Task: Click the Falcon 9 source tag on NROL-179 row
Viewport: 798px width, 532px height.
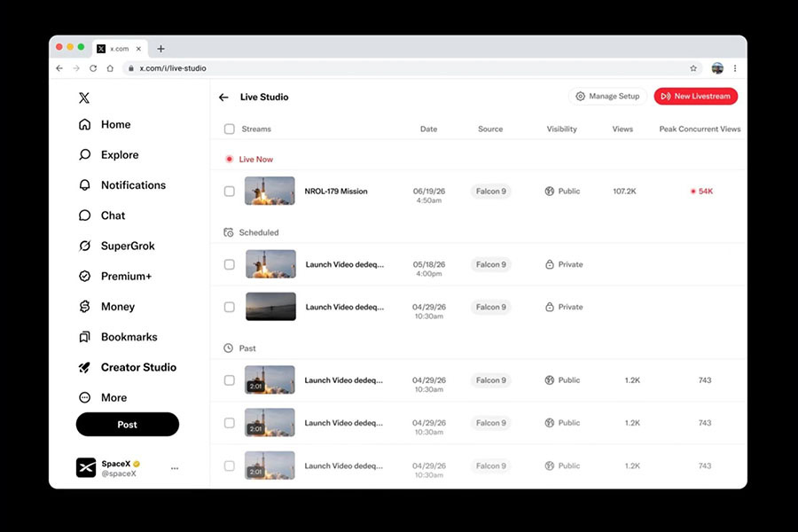Action: pos(491,192)
